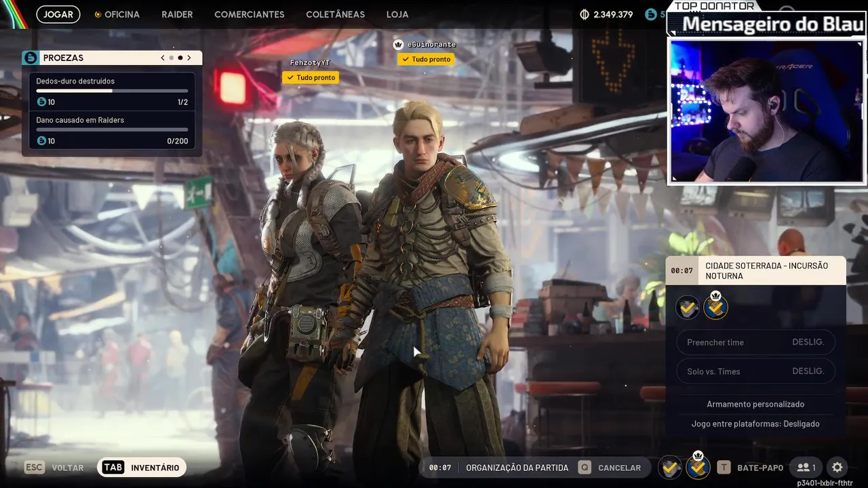The image size is (868, 488).
Task: Open COMERCIANTES tab
Action: click(250, 14)
